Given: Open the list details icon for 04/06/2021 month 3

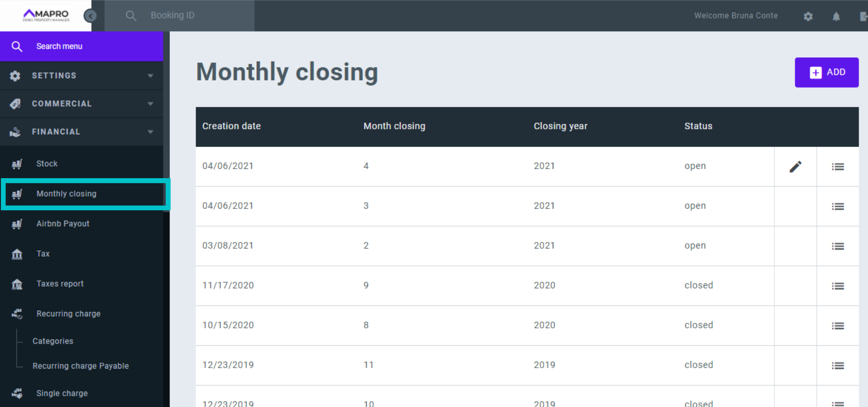Looking at the screenshot, I should (838, 206).
